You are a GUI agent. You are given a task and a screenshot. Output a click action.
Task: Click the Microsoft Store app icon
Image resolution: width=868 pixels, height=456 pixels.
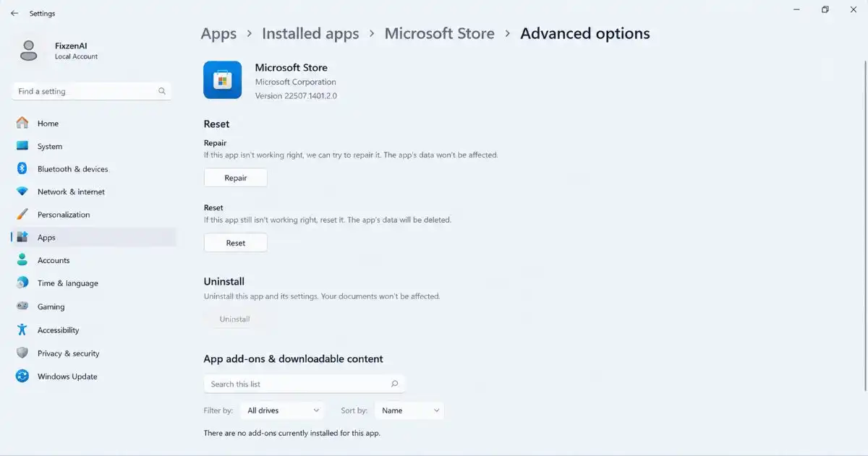(x=223, y=79)
